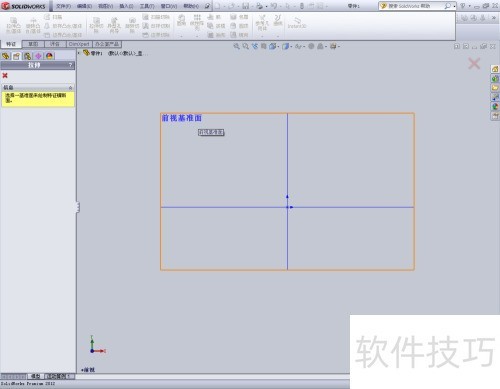
Task: Open the 文件 menu
Action: pyautogui.click(x=63, y=6)
